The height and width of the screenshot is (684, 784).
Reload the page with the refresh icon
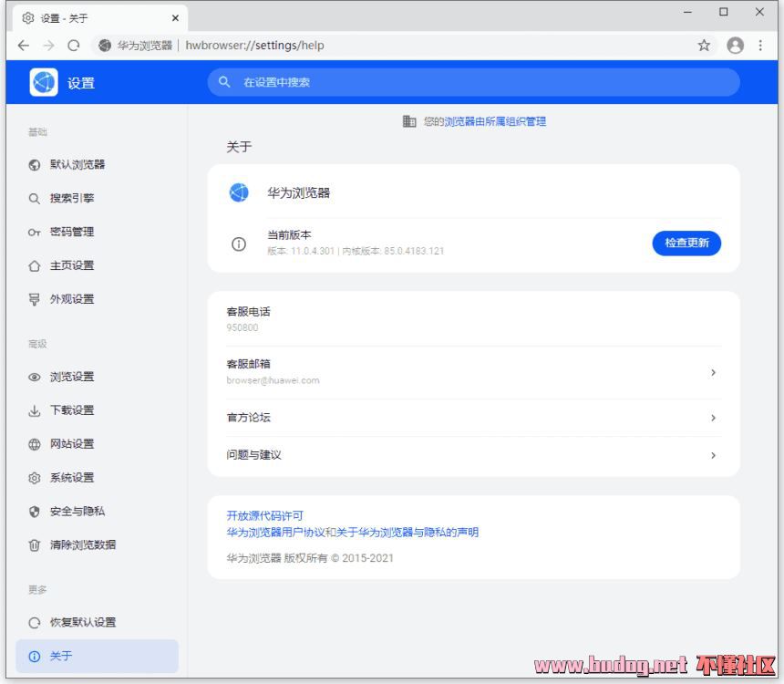click(74, 46)
